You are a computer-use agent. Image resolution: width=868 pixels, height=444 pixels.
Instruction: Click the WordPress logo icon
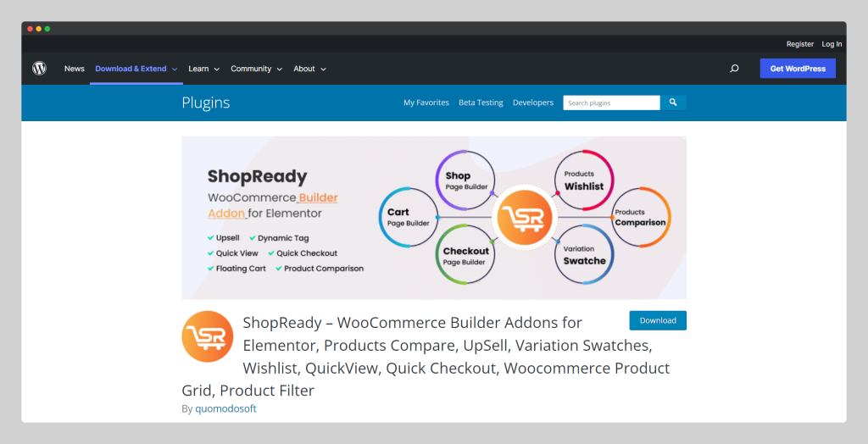(39, 69)
